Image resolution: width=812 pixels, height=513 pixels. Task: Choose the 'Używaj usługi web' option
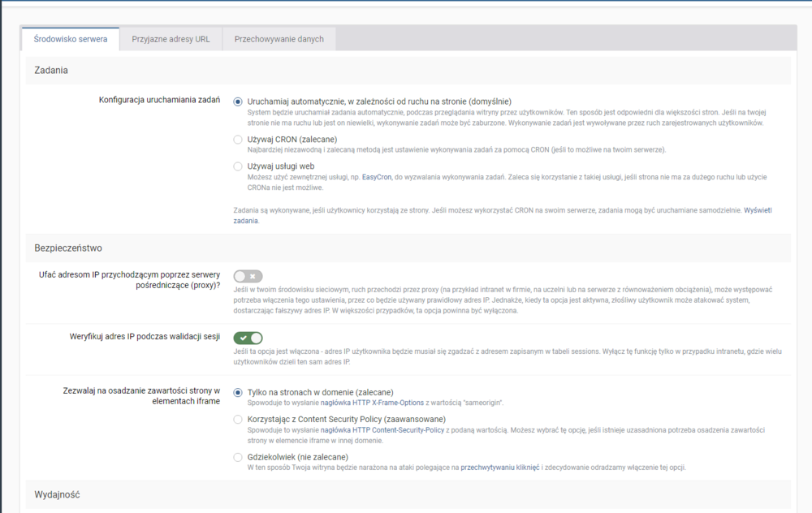click(x=238, y=166)
